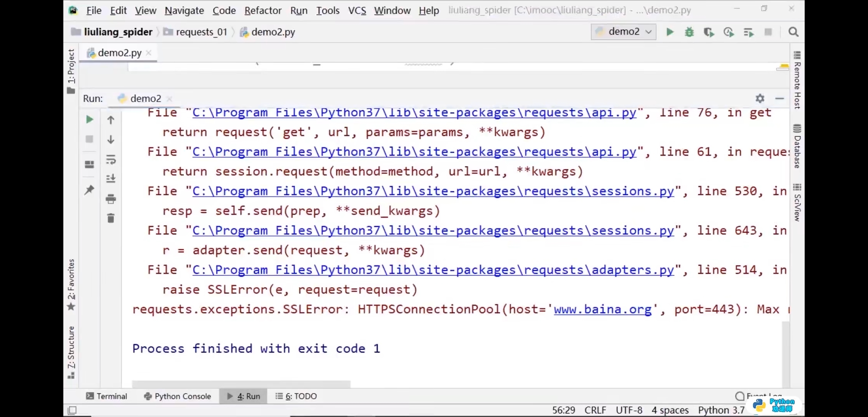The height and width of the screenshot is (417, 868).
Task: Rerun demo2 in Run panel
Action: point(89,120)
